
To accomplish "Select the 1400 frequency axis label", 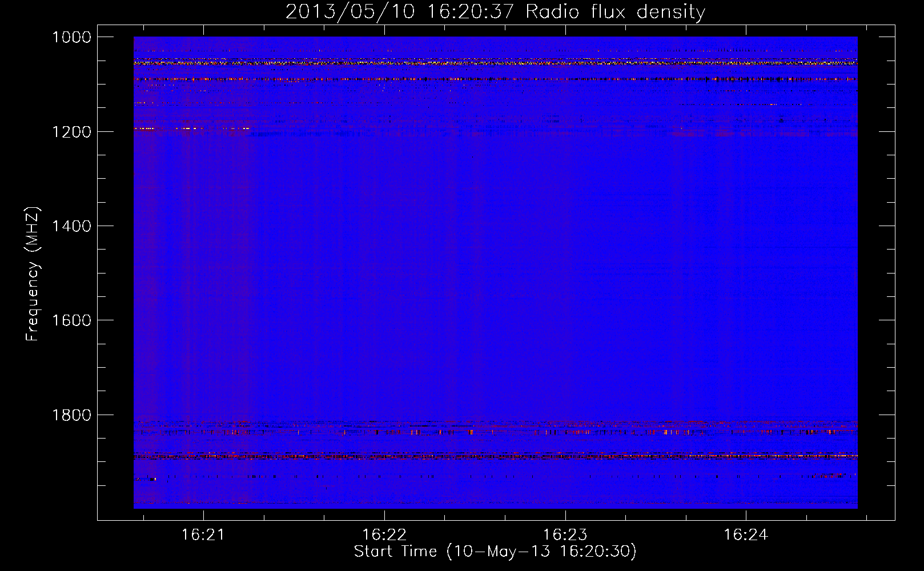I will [x=71, y=226].
